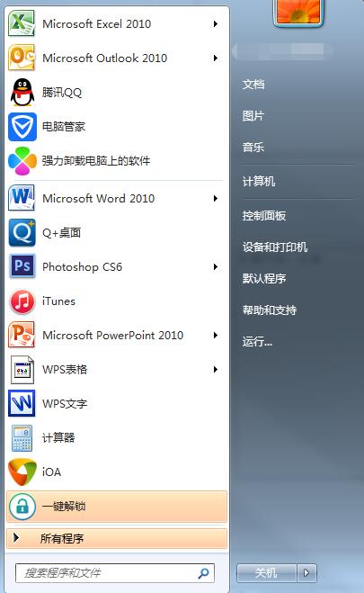The width and height of the screenshot is (364, 593).
Task: Open 控制面板
Action: [264, 216]
